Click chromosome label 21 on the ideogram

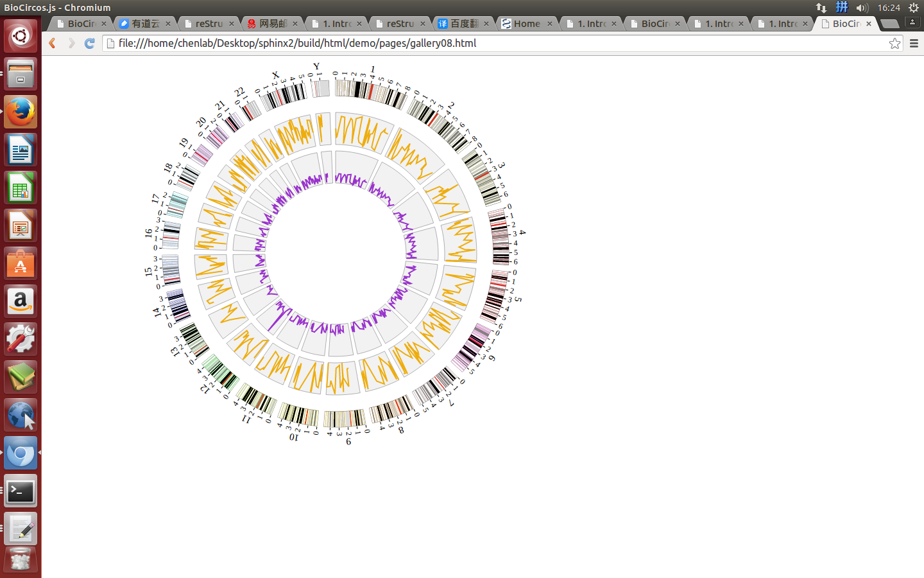[x=220, y=105]
